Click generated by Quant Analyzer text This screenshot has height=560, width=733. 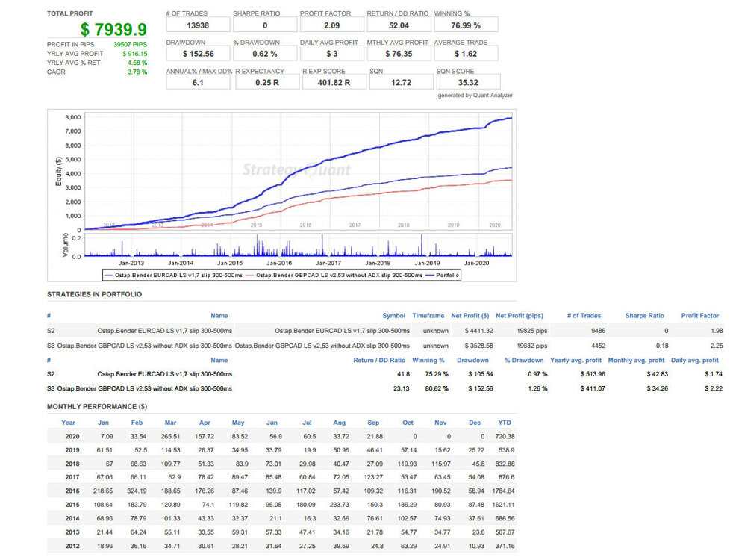[475, 96]
